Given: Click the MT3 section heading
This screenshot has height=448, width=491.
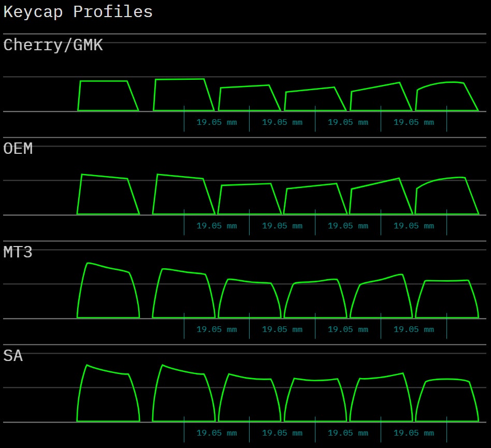Looking at the screenshot, I should [18, 253].
